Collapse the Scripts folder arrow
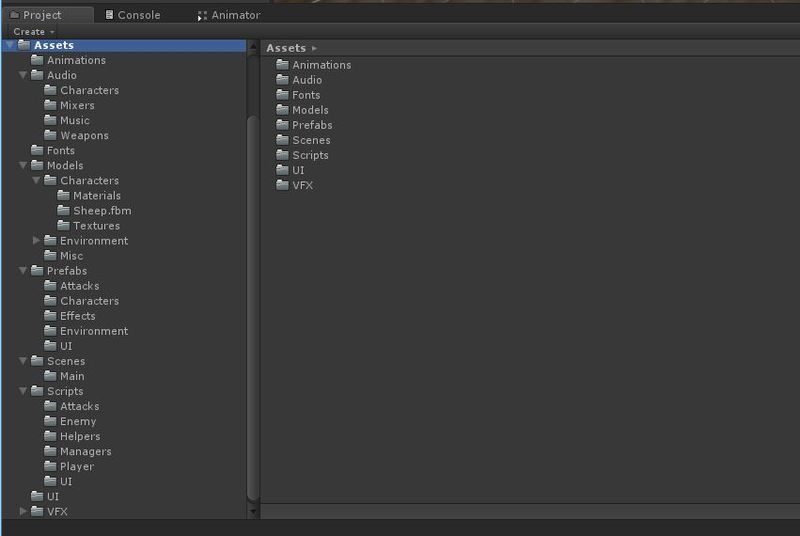The image size is (800, 536). tap(23, 391)
